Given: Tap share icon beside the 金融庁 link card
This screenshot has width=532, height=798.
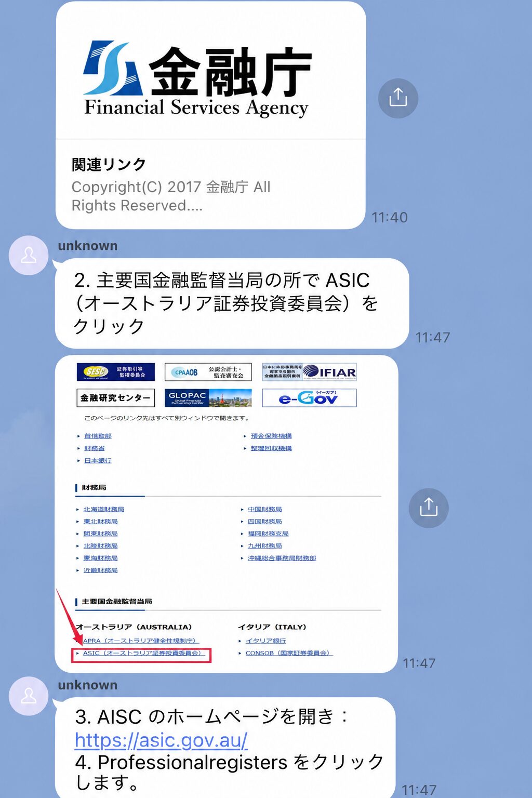Looking at the screenshot, I should (398, 98).
